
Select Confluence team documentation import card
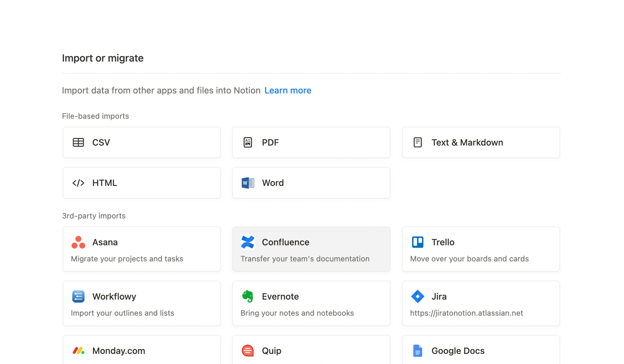(311, 249)
